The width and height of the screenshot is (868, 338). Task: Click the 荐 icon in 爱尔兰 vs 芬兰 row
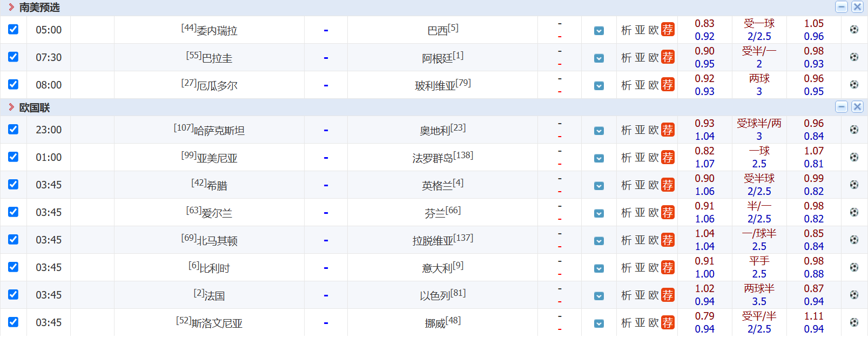click(x=668, y=212)
